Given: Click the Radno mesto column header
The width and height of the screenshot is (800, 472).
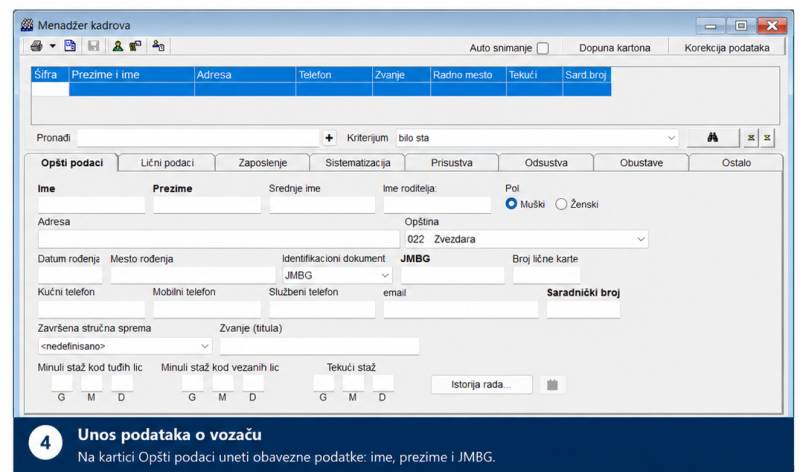Looking at the screenshot, I should 468,75.
